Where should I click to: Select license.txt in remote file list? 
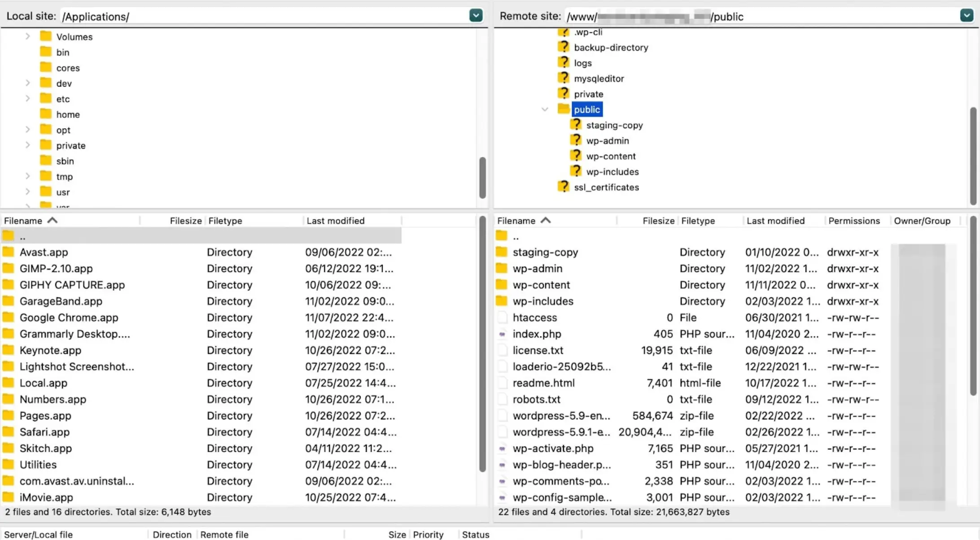(x=538, y=350)
